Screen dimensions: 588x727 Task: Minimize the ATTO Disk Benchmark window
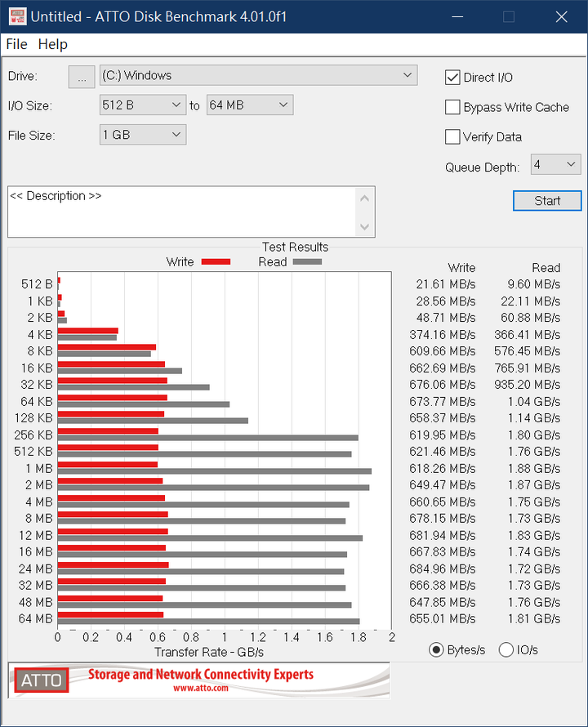click(457, 16)
